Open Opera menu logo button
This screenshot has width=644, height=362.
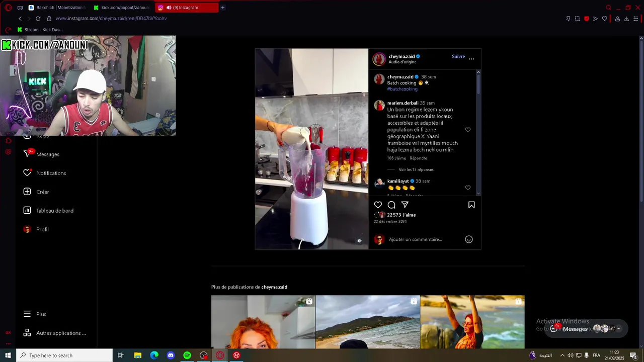tap(8, 8)
